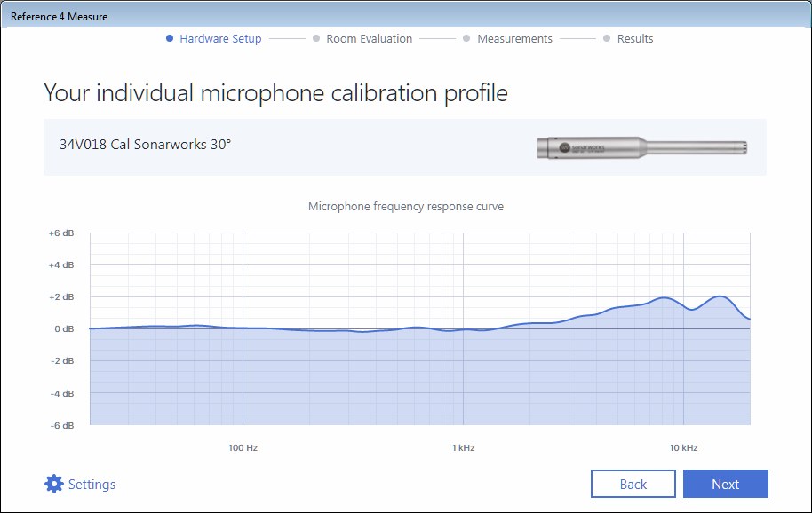812x513 pixels.
Task: Select the 34V018 Cal Sonarworks 30° profile name
Action: coord(145,144)
